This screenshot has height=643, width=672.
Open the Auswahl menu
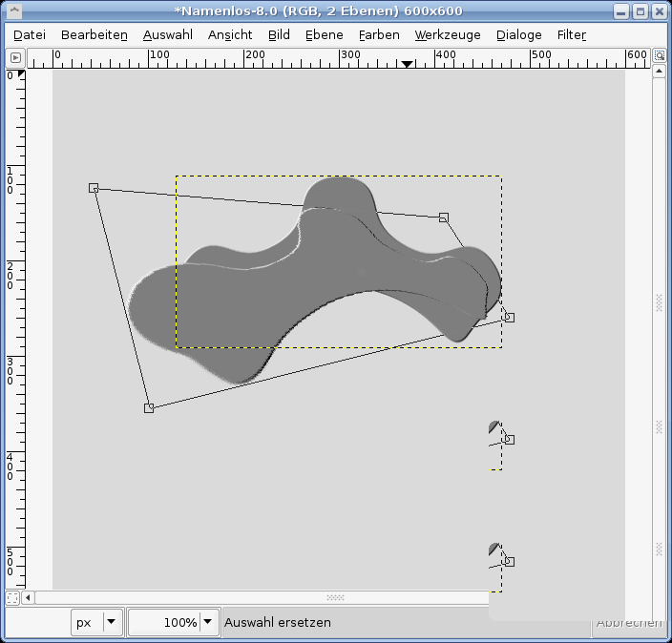[168, 34]
